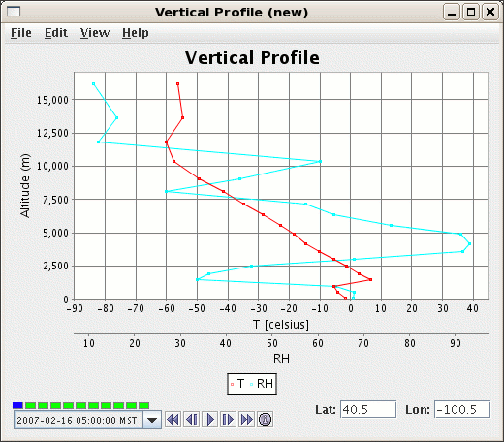The height and width of the screenshot is (442, 504).
Task: Open animation properties round icon
Action: click(266, 420)
